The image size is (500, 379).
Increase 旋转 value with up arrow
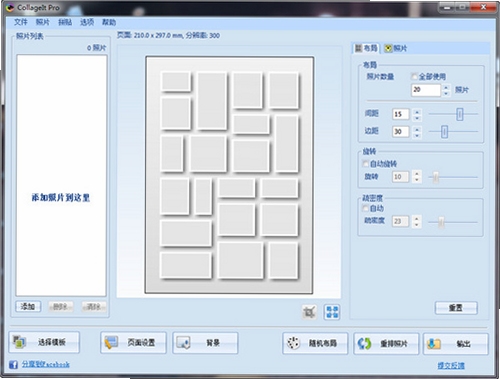(417, 174)
